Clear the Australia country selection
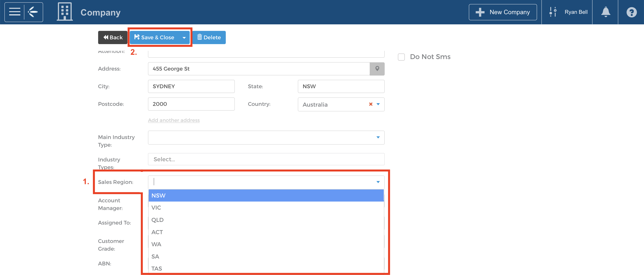Viewport: 644px width, 275px height. [x=370, y=104]
